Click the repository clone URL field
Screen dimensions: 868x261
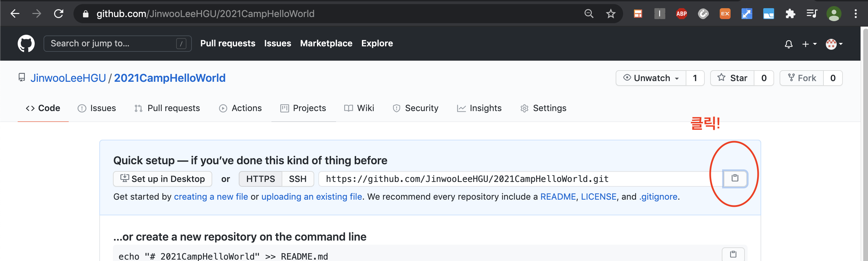521,179
